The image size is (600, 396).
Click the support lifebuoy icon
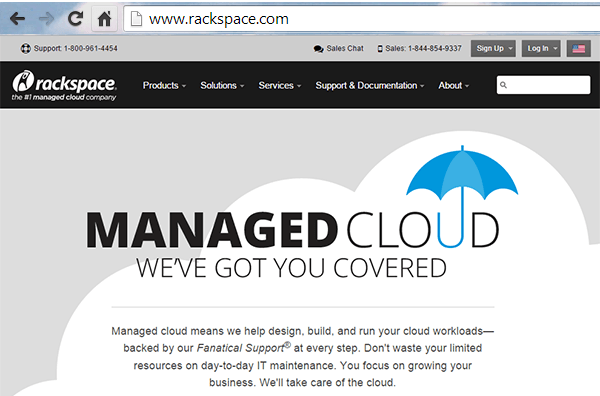tap(26, 49)
